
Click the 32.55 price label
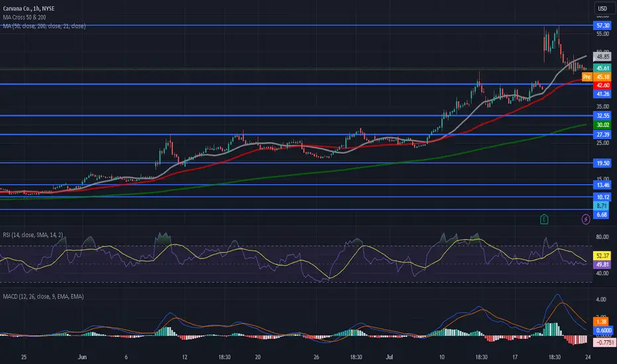[x=602, y=116]
